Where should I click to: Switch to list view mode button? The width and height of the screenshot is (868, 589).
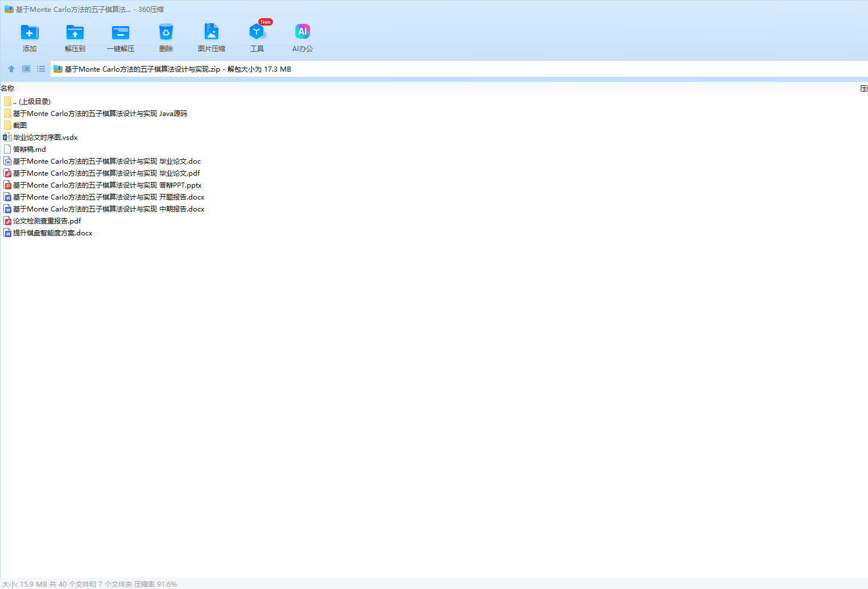tap(41, 69)
